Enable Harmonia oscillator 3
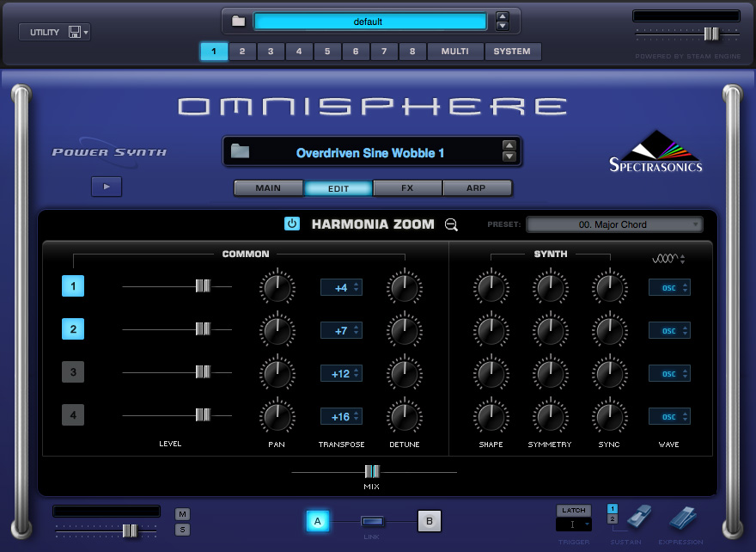The height and width of the screenshot is (552, 756). (x=73, y=371)
